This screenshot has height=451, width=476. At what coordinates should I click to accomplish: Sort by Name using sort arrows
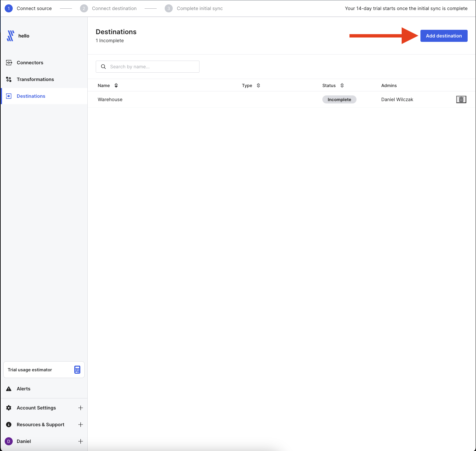tap(116, 85)
